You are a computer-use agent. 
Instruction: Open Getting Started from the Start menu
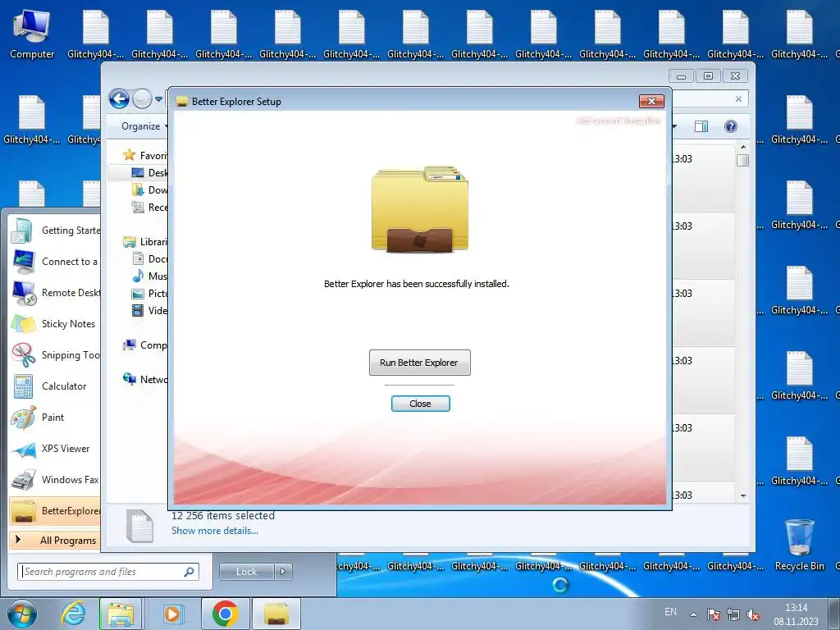point(55,231)
